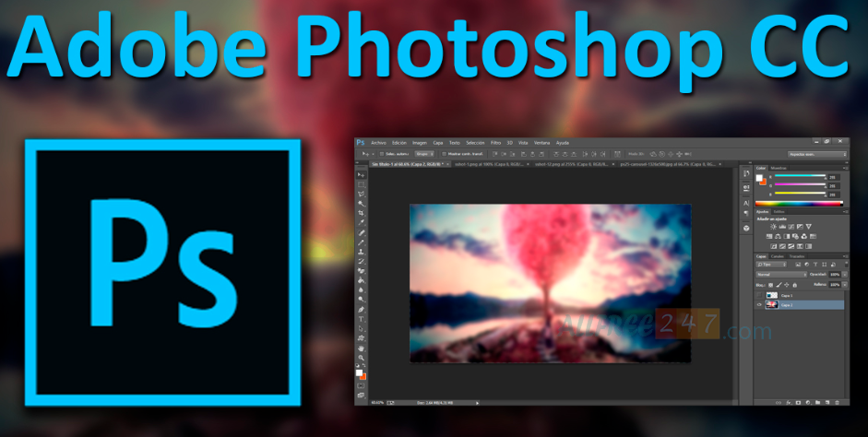This screenshot has width=868, height=437.
Task: Open the Edición menu
Action: click(399, 143)
